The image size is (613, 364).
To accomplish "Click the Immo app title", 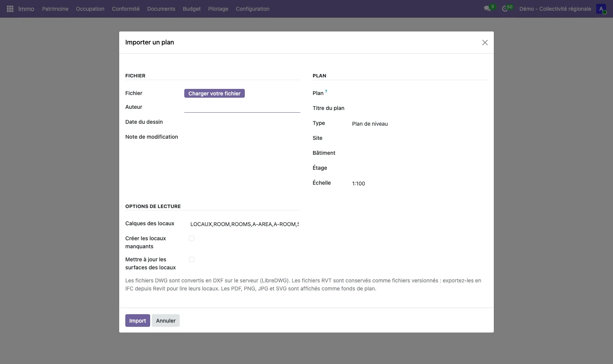I will 26,9.
